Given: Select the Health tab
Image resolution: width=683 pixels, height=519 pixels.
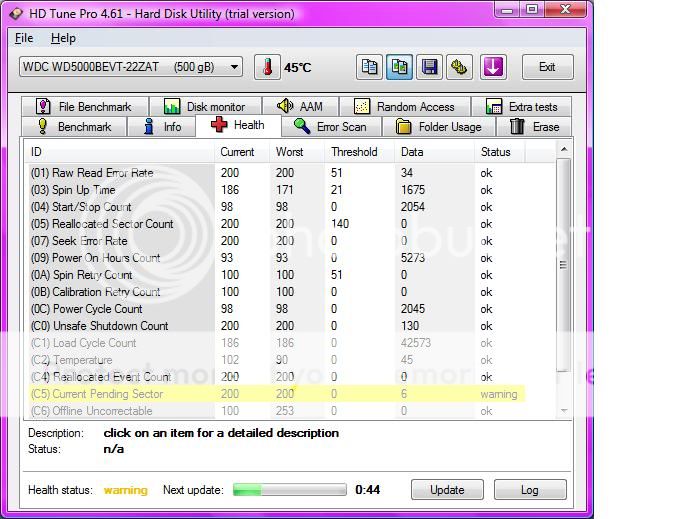Looking at the screenshot, I should tap(238, 126).
